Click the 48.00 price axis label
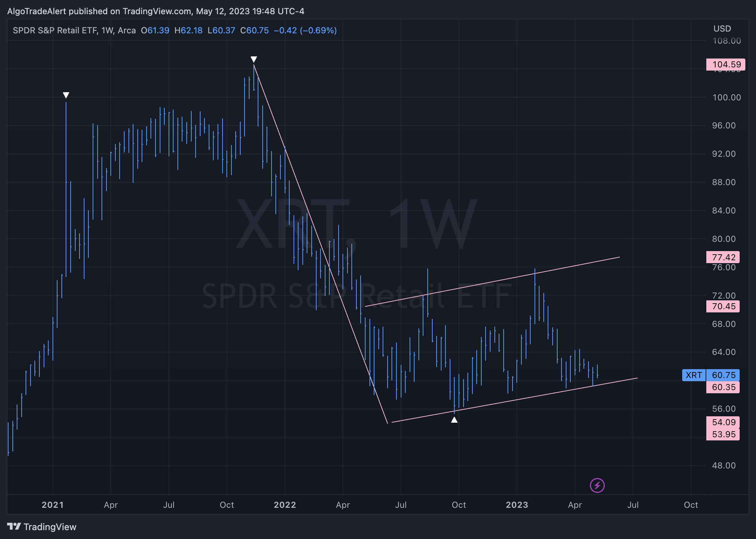Screen dimensions: 756x539 (x=724, y=466)
